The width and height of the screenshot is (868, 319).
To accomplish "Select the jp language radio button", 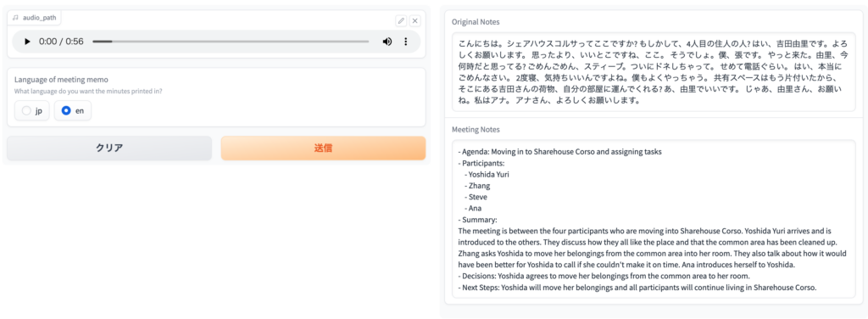I will click(32, 111).
